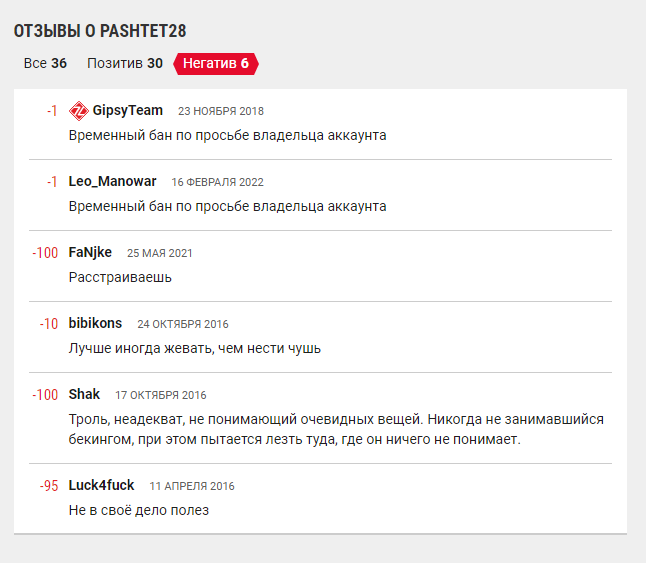Select the Негатив 6 filter tab

point(216,63)
